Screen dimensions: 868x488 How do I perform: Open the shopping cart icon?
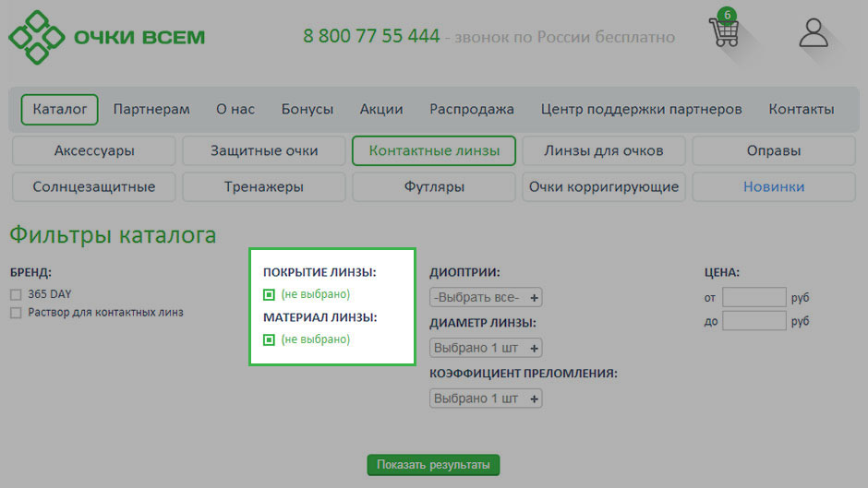pyautogui.click(x=724, y=31)
